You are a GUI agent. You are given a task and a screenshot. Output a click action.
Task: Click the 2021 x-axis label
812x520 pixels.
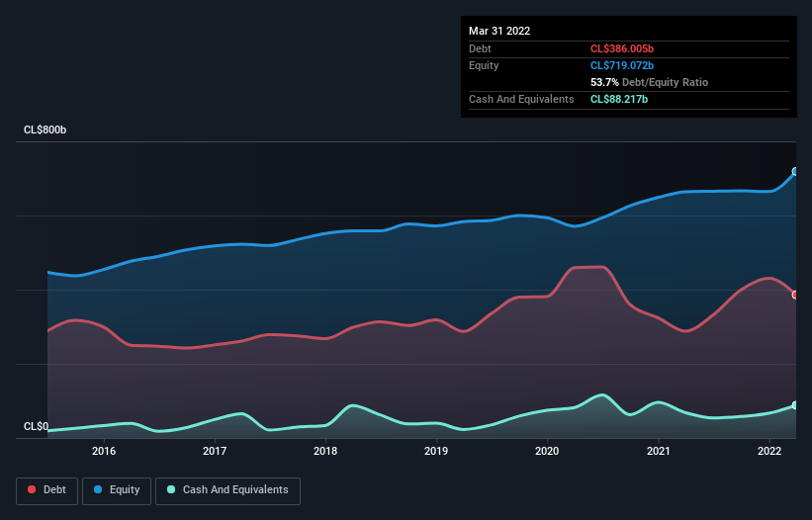click(658, 451)
